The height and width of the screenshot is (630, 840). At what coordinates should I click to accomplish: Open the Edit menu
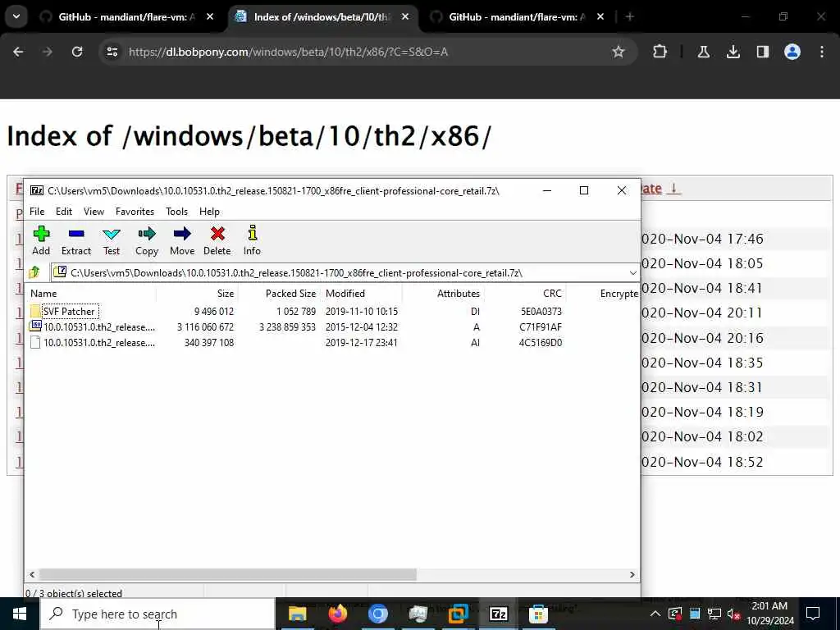coord(64,212)
